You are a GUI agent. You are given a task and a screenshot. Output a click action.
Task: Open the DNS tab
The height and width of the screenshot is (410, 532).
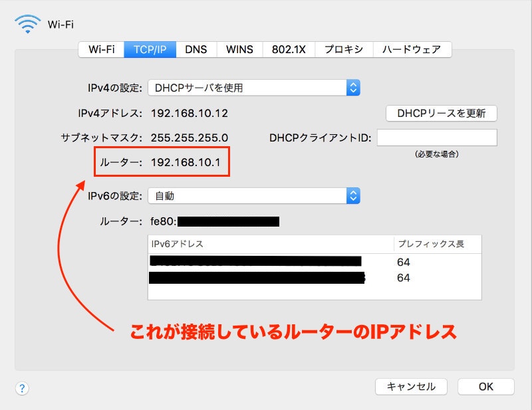click(x=196, y=49)
